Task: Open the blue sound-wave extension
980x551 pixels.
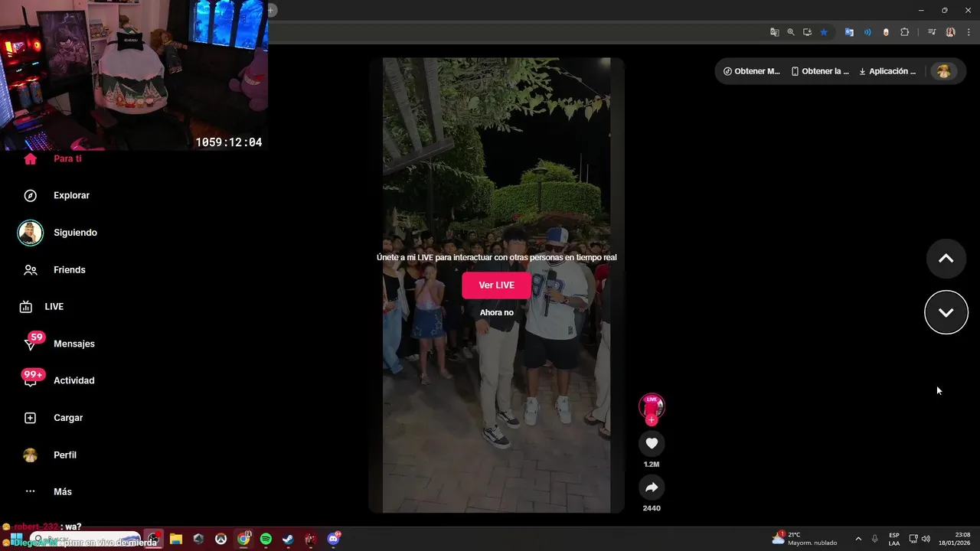Action: (x=867, y=32)
